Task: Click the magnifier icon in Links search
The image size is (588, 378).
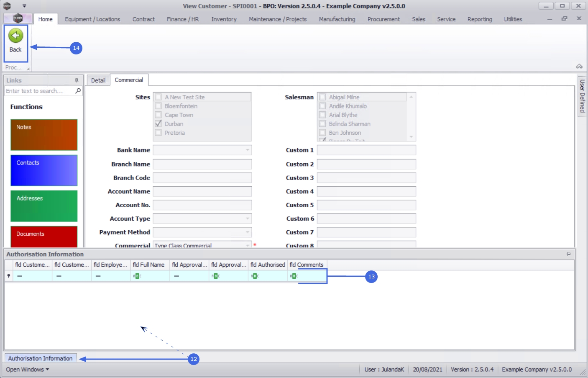Action: pos(78,91)
